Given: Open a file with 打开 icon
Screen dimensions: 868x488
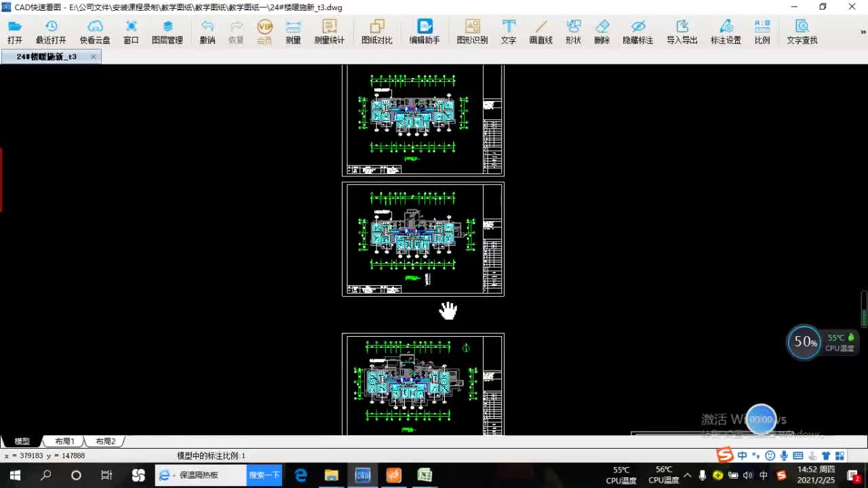Looking at the screenshot, I should (15, 32).
